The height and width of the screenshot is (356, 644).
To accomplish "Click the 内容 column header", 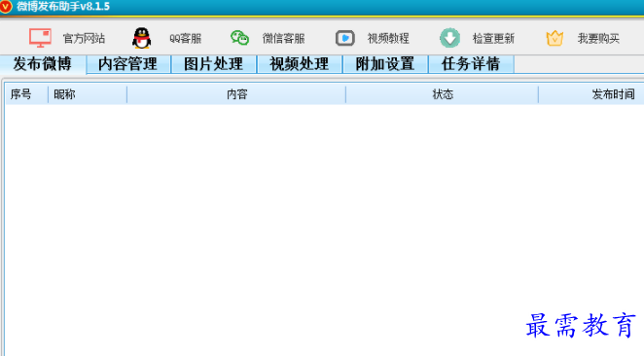I will tap(236, 94).
